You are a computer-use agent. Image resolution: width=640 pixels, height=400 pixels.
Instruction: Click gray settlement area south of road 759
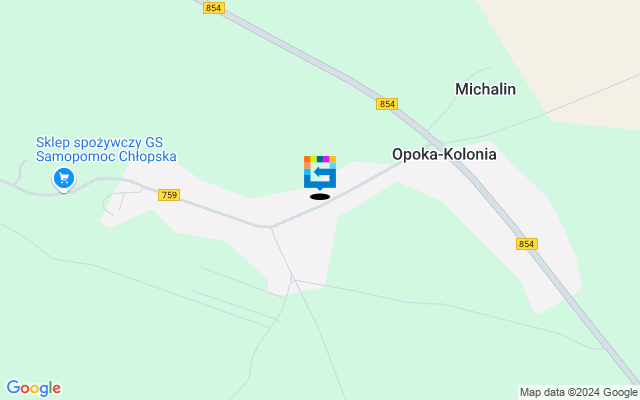click(x=302, y=253)
